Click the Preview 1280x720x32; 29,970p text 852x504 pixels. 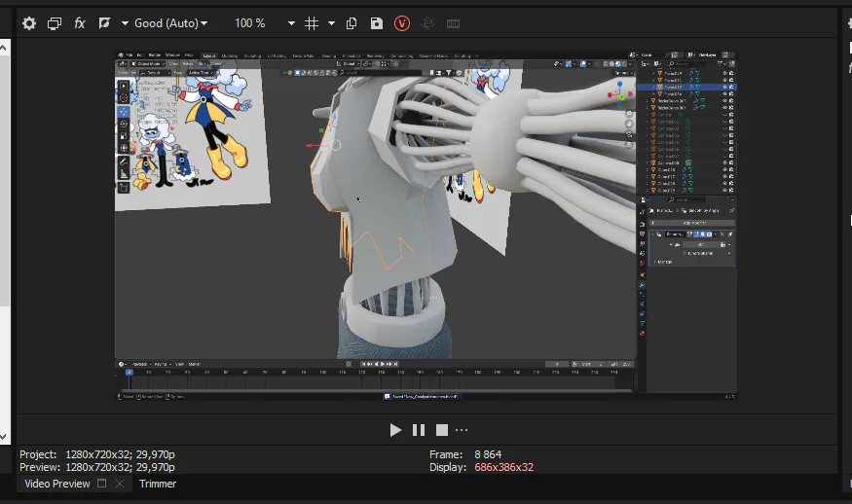point(120,467)
